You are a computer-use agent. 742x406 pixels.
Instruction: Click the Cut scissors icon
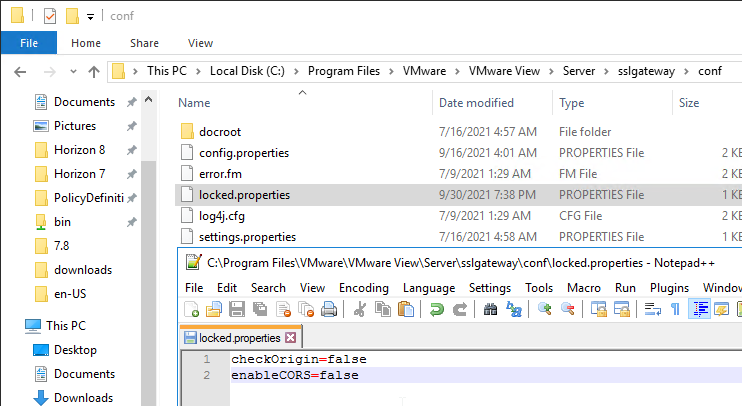[360, 309]
